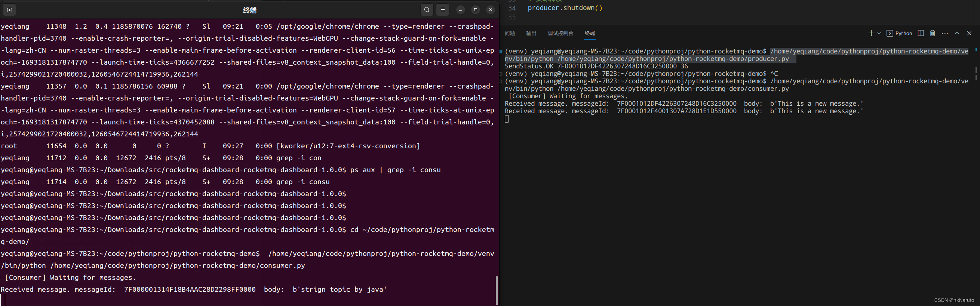Click the 终端 window title
The height and width of the screenshot is (306, 980).
tap(249, 10)
